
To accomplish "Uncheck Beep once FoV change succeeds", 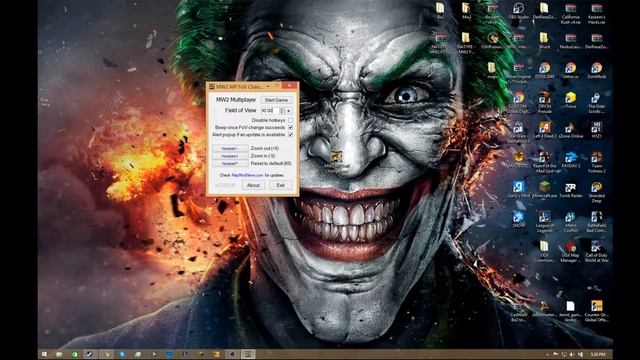I will [290, 127].
